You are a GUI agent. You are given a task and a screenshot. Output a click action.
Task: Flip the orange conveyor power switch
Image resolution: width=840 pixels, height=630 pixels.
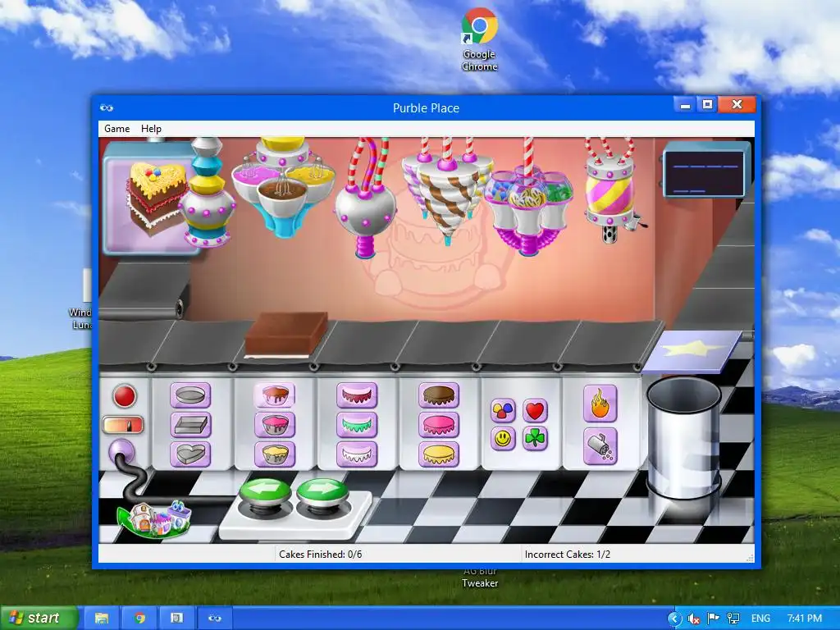123,426
